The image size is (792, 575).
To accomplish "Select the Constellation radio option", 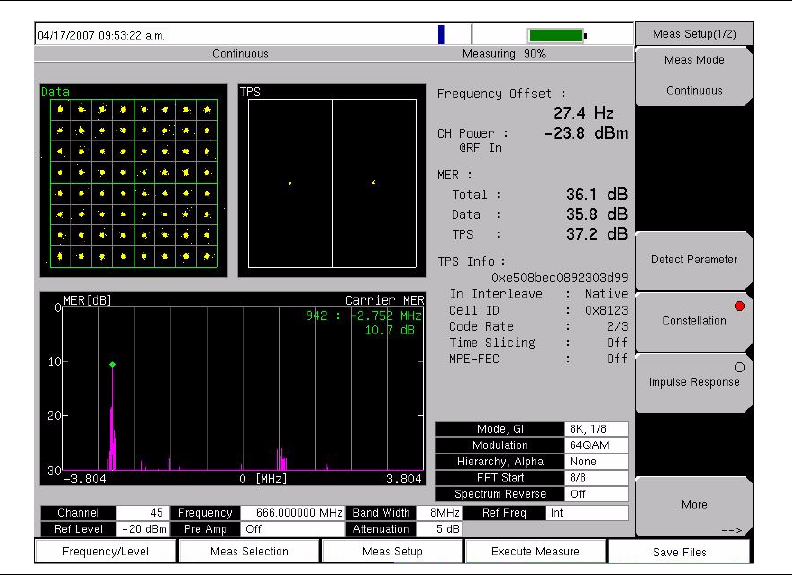I will pos(694,320).
